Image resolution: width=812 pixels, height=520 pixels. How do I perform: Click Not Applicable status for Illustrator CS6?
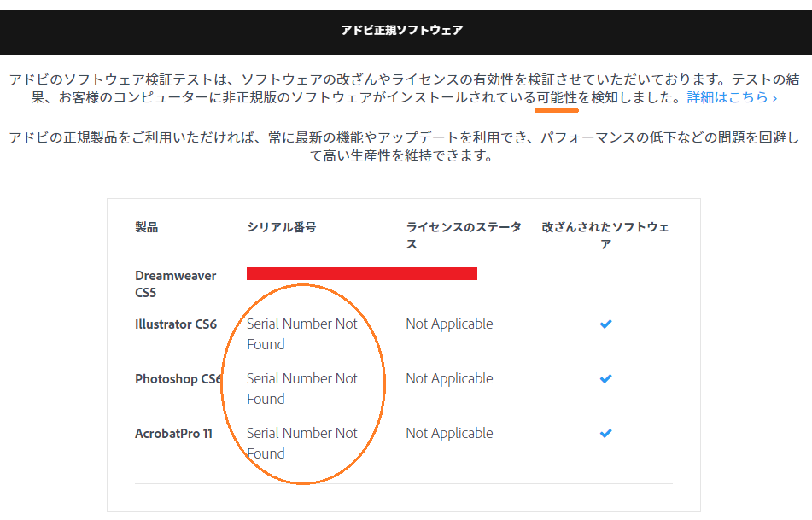pos(449,324)
